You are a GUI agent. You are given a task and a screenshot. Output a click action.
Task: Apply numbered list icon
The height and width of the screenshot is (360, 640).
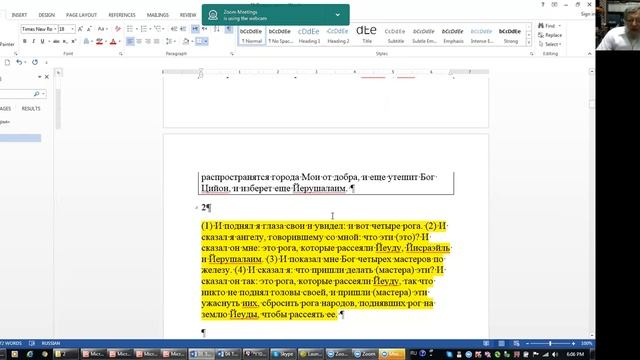143,29
